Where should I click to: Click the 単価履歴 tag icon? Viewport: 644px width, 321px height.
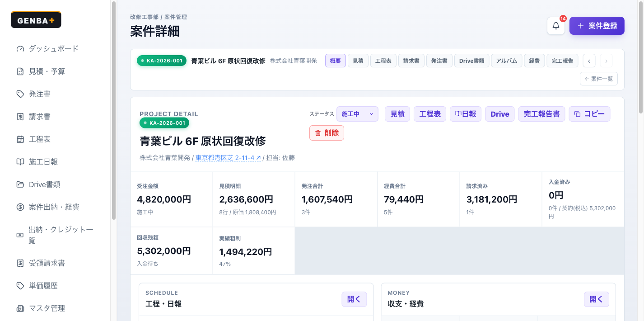click(x=20, y=286)
